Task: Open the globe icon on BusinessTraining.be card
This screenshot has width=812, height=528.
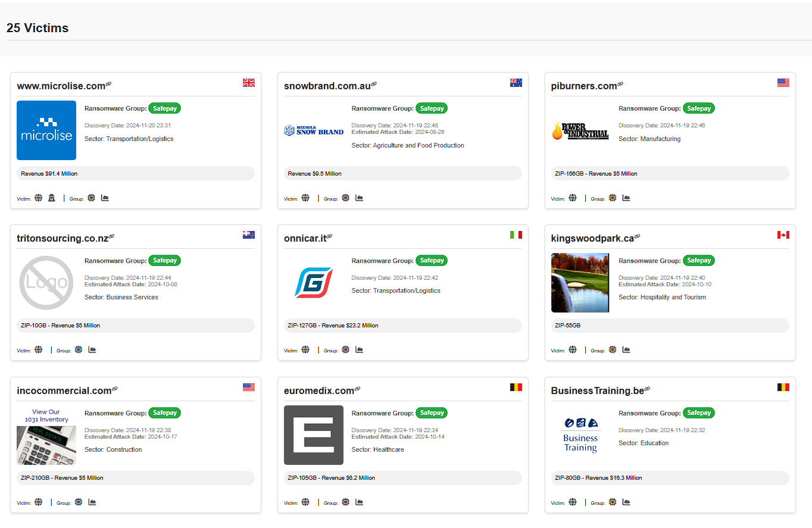Action: pos(573,502)
